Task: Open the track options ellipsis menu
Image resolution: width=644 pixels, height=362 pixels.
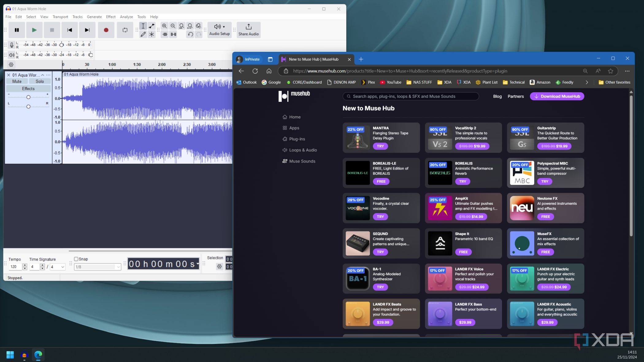Action: tap(48, 75)
